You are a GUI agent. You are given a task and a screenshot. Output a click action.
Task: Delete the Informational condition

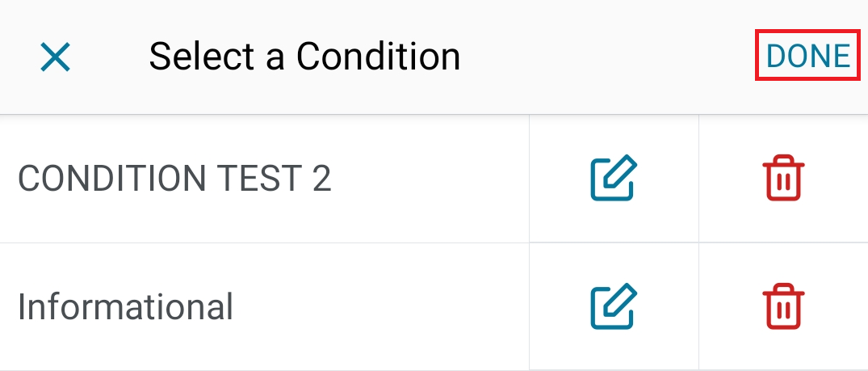coord(783,306)
